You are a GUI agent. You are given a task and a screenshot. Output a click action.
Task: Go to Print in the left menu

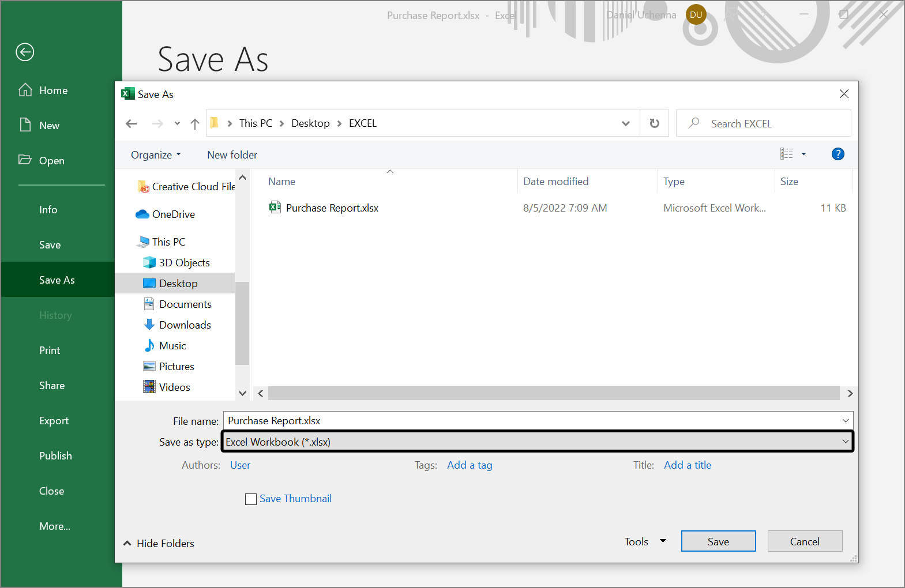pyautogui.click(x=50, y=350)
